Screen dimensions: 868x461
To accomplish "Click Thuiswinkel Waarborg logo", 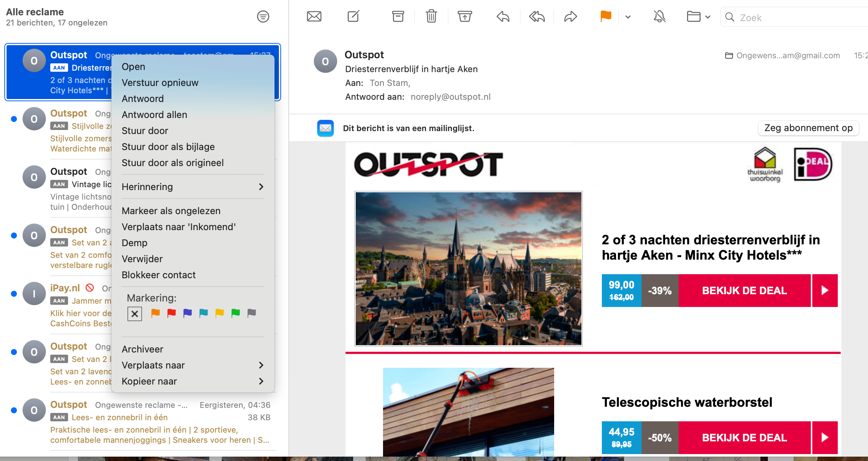I will (765, 165).
